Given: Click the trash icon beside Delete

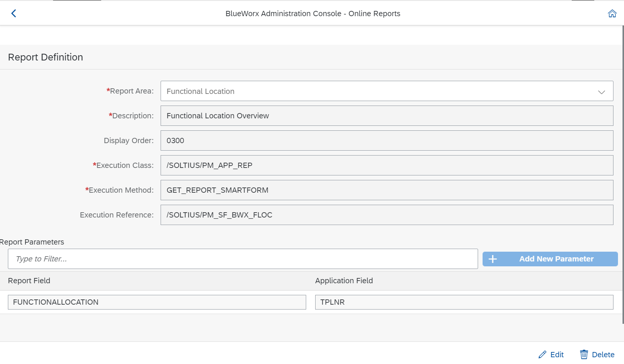Looking at the screenshot, I should [584, 355].
